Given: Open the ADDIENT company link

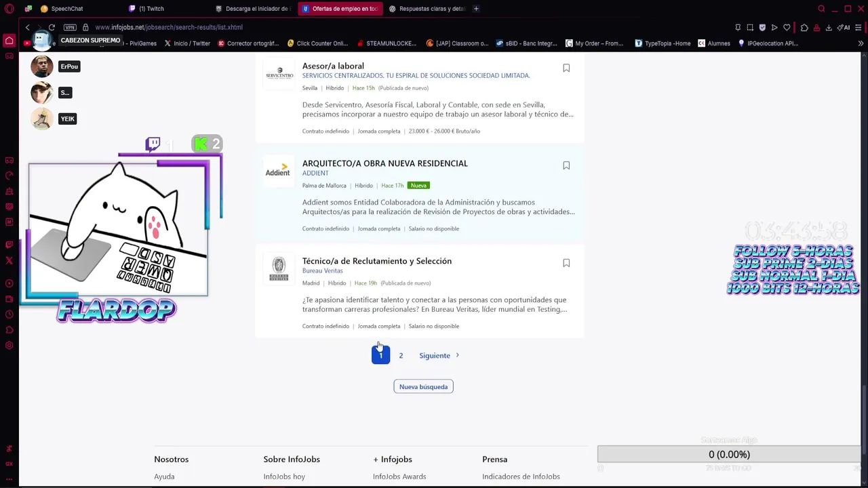Looking at the screenshot, I should [x=315, y=173].
